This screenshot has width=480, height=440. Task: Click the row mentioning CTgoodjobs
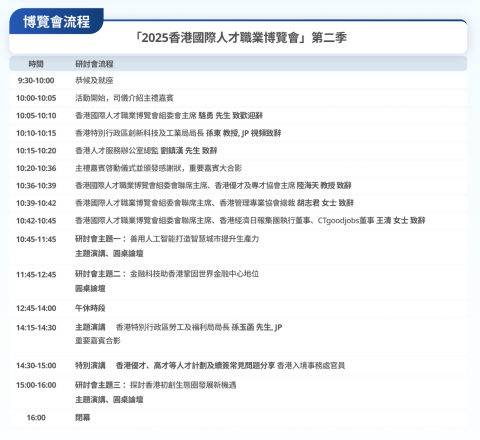(238, 221)
